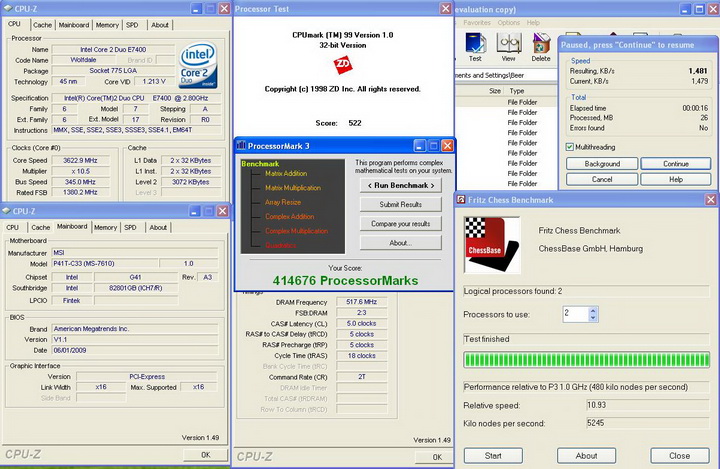
Task: Click Run Benchmark button in ProcessorMark
Action: [x=401, y=185]
